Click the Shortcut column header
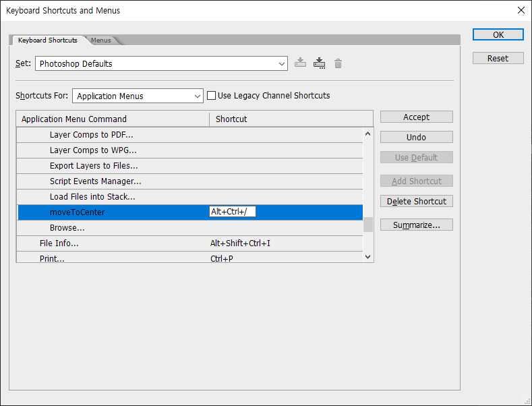Screen dimensions: 532x406 coord(291,119)
